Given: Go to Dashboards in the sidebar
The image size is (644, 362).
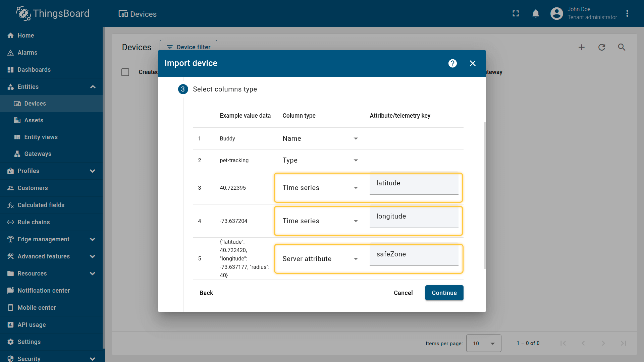Looking at the screenshot, I should point(34,70).
